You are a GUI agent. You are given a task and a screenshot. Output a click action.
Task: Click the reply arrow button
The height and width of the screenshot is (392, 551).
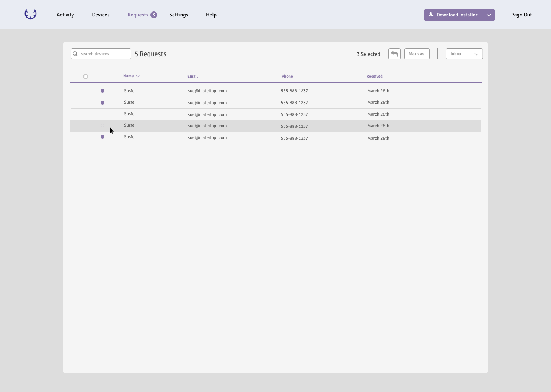click(x=395, y=54)
